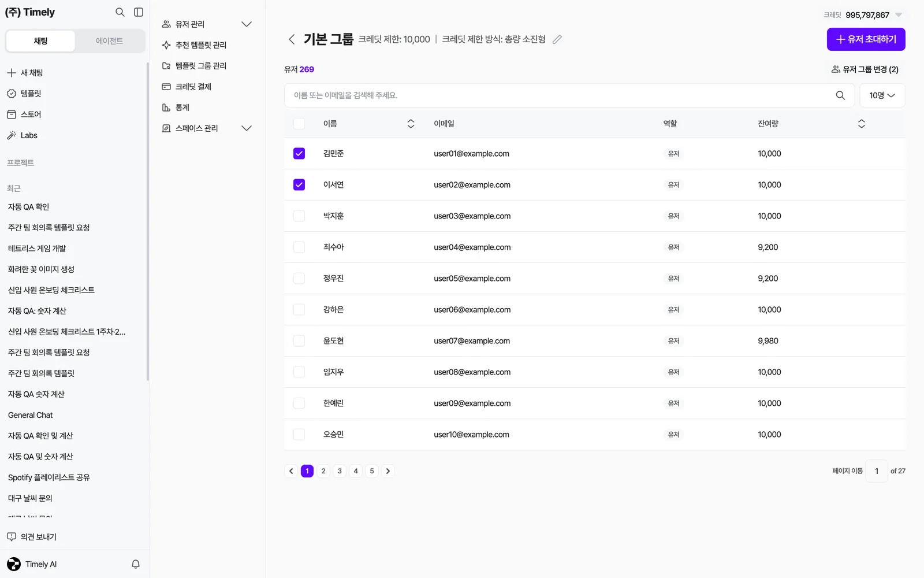
Task: Go to the previous page arrow
Action: (x=291, y=471)
